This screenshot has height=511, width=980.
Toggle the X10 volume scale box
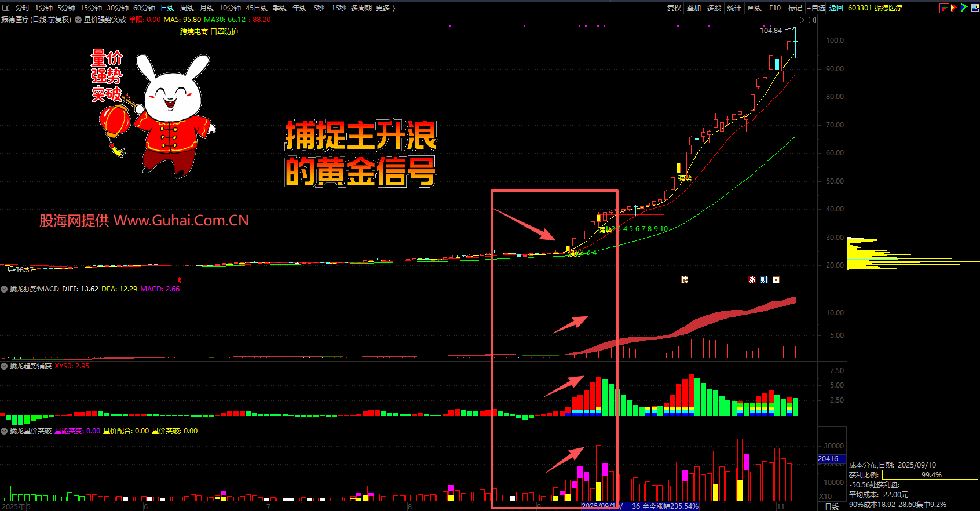pyautogui.click(x=825, y=497)
